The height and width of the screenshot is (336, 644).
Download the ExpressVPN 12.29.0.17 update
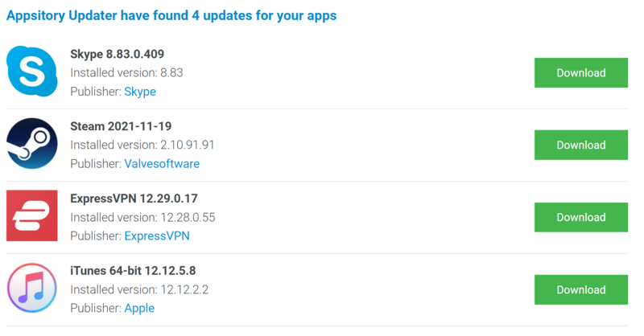(x=580, y=217)
